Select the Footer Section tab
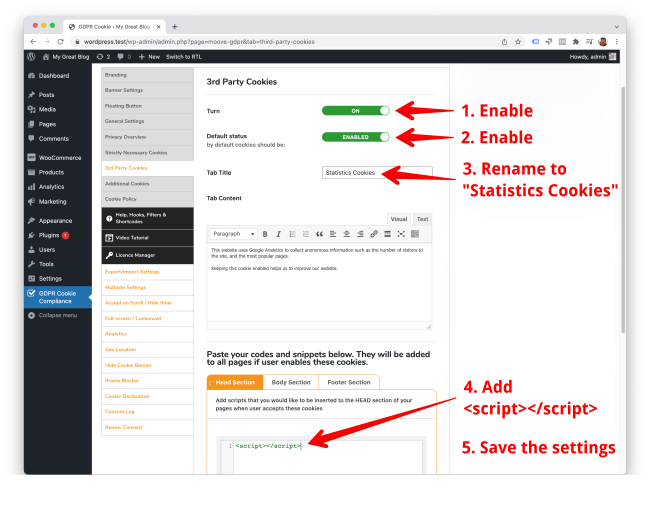Viewport: 650px width, 506px height. click(x=349, y=382)
